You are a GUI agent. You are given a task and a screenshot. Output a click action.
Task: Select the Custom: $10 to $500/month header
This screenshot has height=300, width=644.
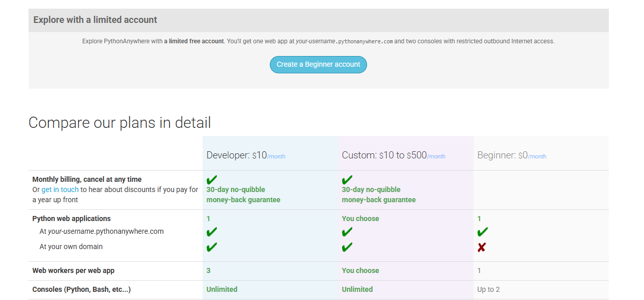[x=394, y=155]
